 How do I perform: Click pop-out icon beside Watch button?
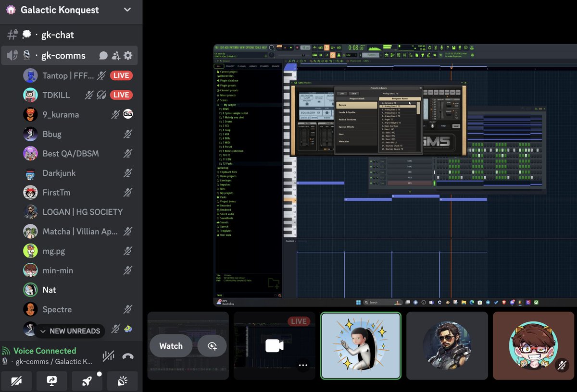tap(212, 346)
